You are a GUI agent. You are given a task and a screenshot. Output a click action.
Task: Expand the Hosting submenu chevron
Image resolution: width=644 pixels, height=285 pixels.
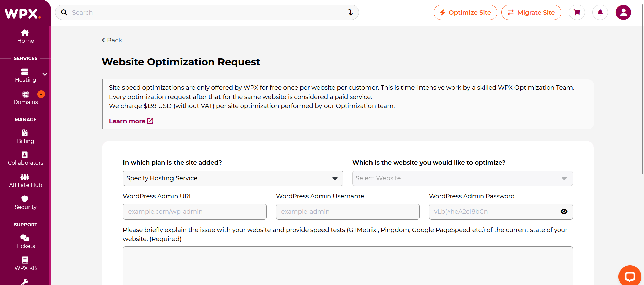click(45, 74)
